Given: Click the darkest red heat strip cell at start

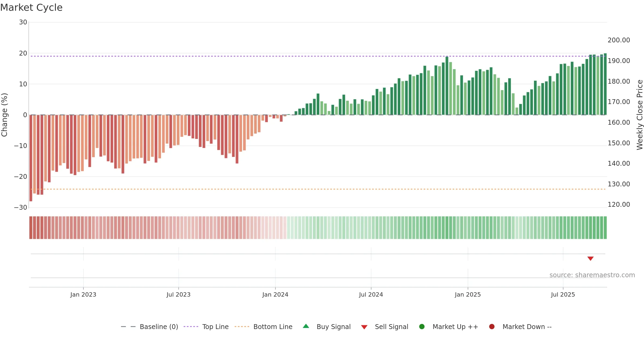Looking at the screenshot, I should (31, 228).
